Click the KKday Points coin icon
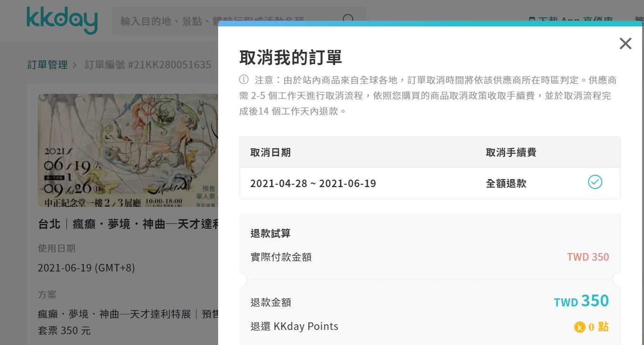The image size is (644, 345). (579, 327)
